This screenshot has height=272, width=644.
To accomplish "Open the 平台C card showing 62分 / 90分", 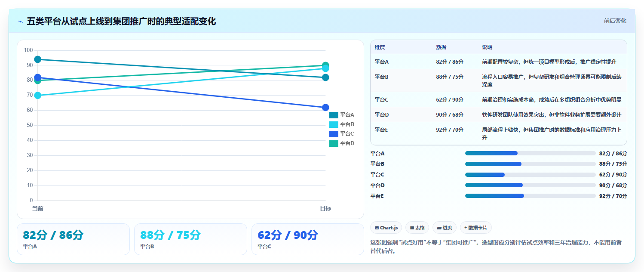I will pyautogui.click(x=308, y=239).
